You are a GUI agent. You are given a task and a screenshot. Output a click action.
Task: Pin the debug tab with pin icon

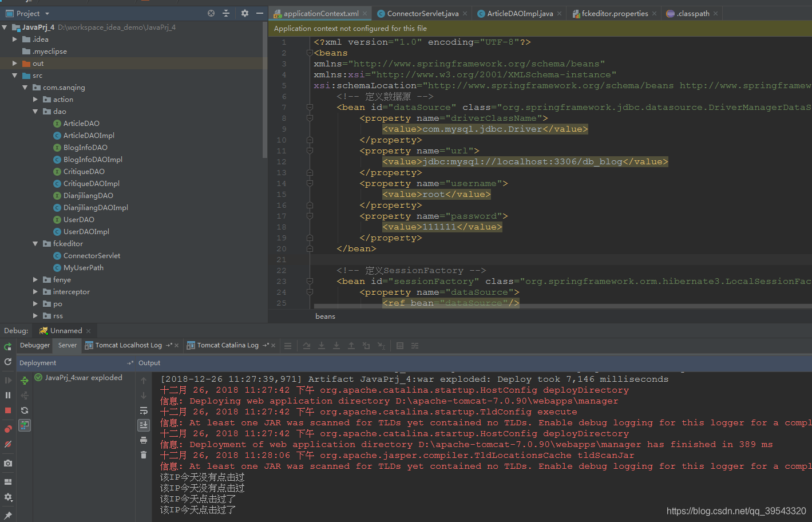pos(8,515)
